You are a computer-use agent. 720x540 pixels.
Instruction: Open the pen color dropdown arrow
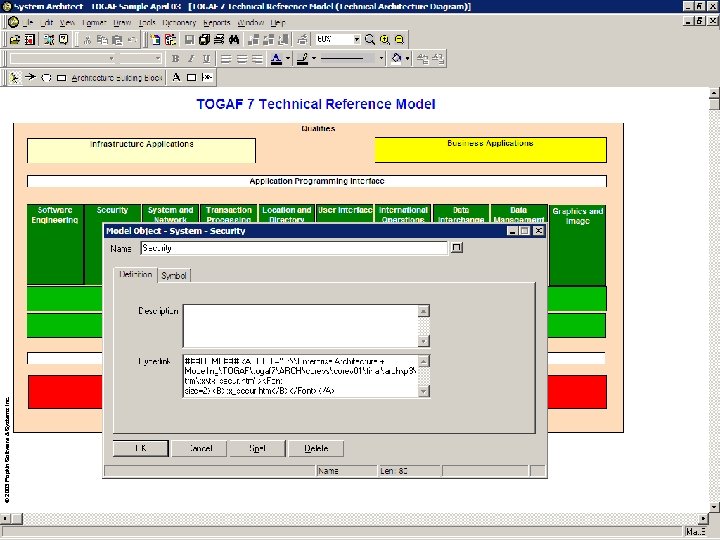314,59
